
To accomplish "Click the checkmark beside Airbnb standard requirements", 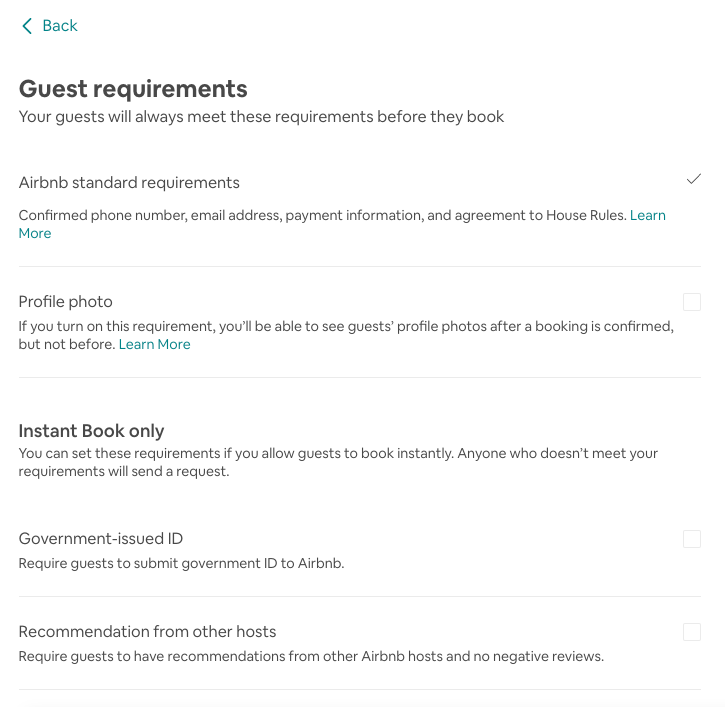I will [693, 180].
